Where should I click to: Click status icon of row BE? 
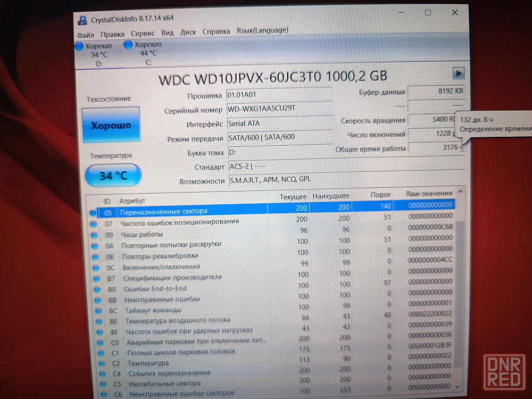(99, 321)
